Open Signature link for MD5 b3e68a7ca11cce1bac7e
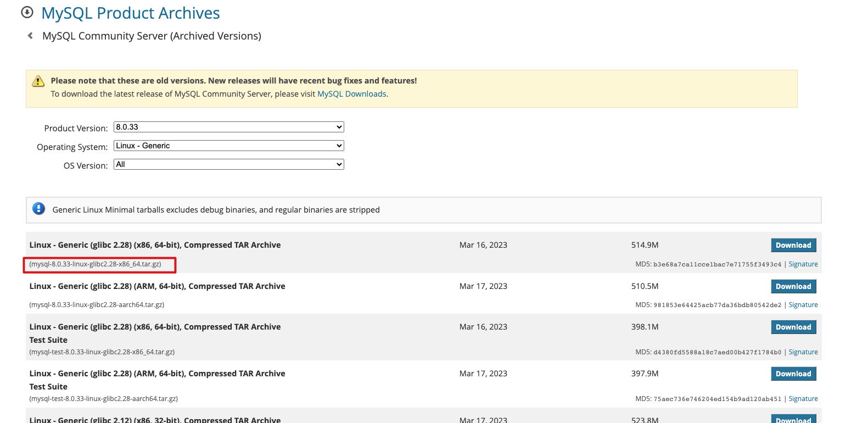868x423 pixels. click(803, 264)
